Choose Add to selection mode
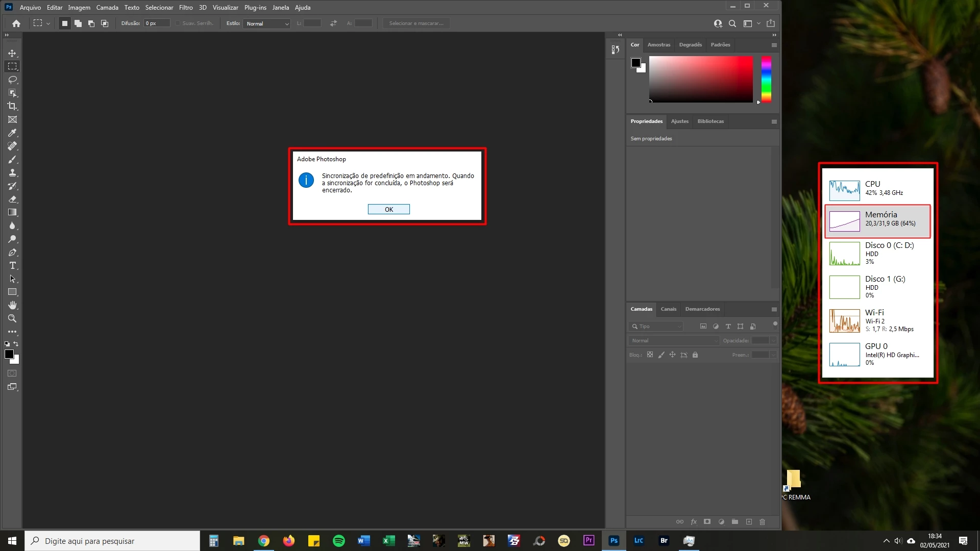The width and height of the screenshot is (980, 551). [78, 23]
